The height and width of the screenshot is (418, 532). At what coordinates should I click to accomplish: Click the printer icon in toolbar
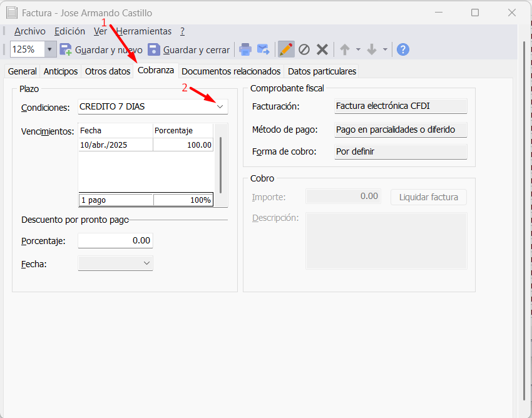[x=245, y=49]
